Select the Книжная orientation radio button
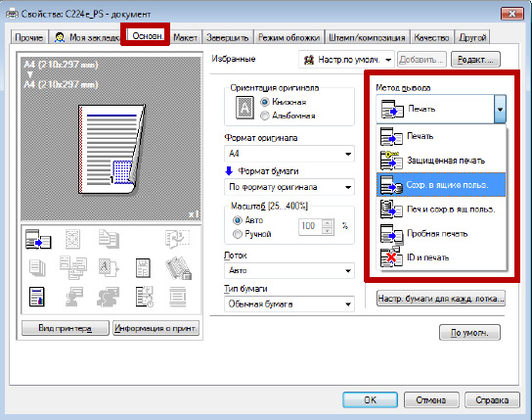Viewport: 532px width, 420px height. [265, 102]
